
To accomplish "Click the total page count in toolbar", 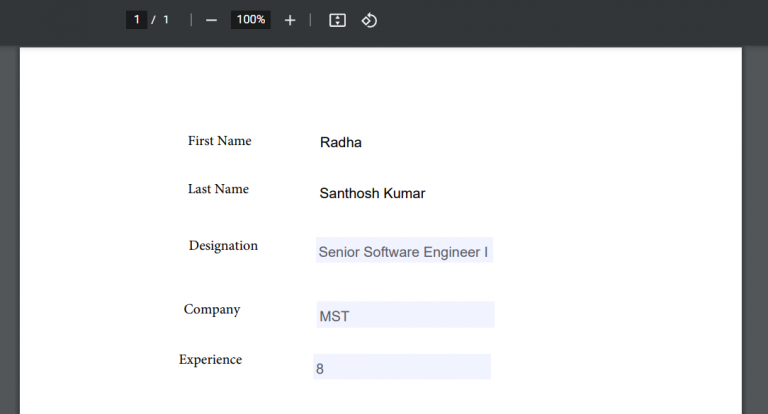I will click(x=165, y=20).
